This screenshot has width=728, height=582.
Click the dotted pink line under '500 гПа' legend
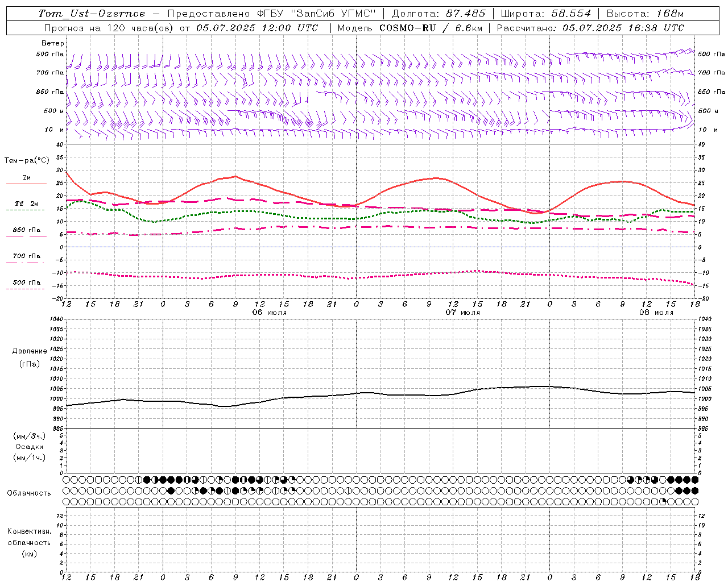[25, 289]
